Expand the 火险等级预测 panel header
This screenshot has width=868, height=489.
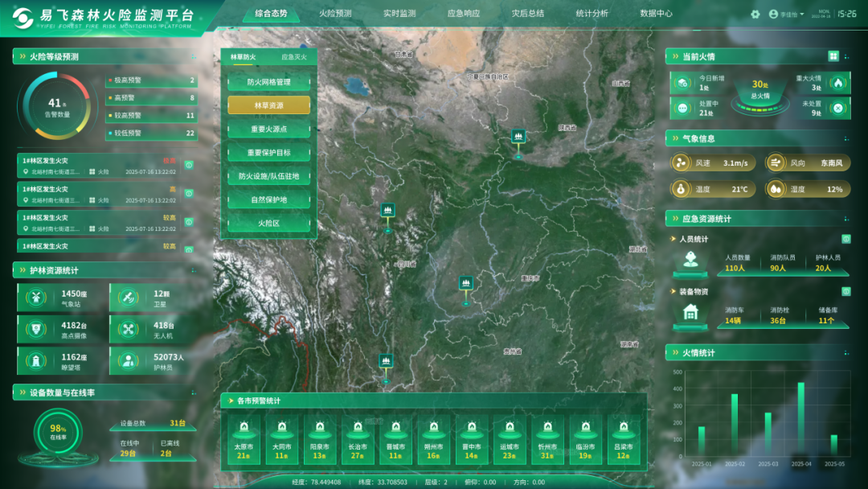coord(55,56)
